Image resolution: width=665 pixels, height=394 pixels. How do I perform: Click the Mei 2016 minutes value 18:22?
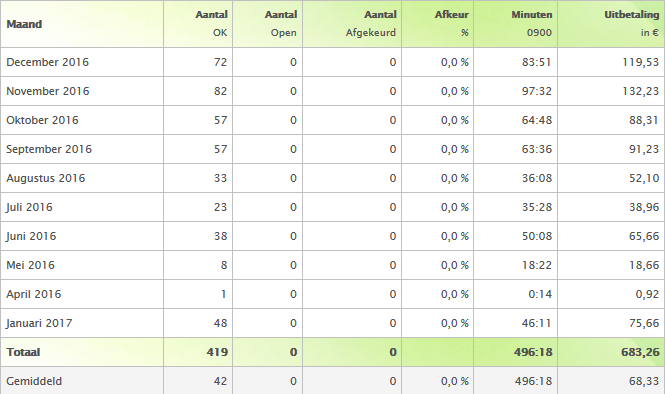(536, 265)
